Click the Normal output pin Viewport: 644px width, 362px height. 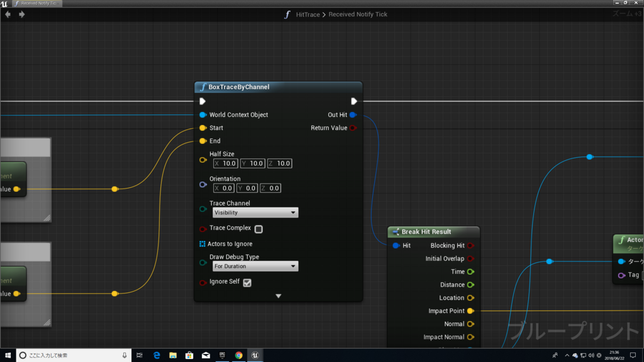point(470,324)
